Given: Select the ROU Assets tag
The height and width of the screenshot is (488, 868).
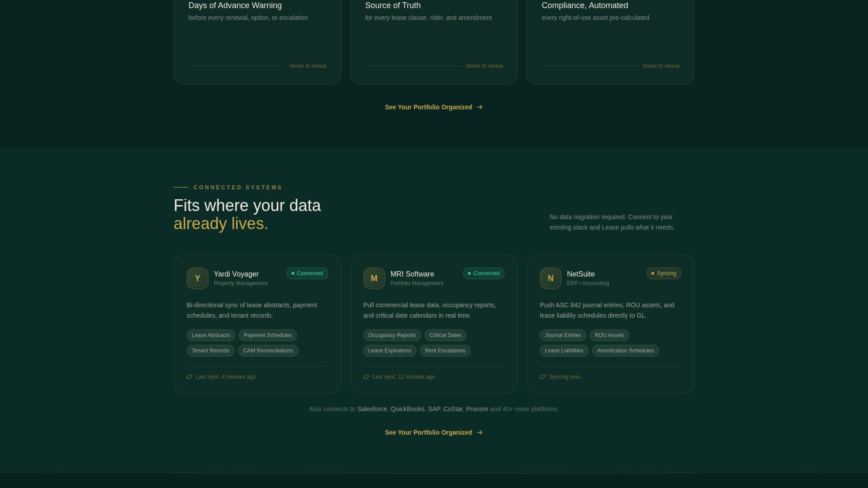Looking at the screenshot, I should click(609, 335).
